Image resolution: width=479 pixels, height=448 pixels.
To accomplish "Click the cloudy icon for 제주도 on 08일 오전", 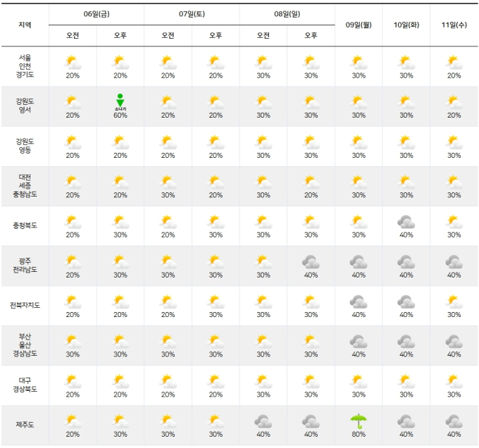I will pos(263,421).
